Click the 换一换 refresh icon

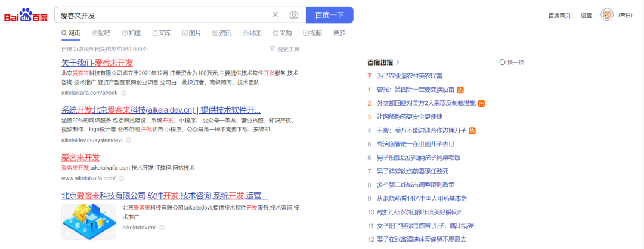tap(502, 63)
